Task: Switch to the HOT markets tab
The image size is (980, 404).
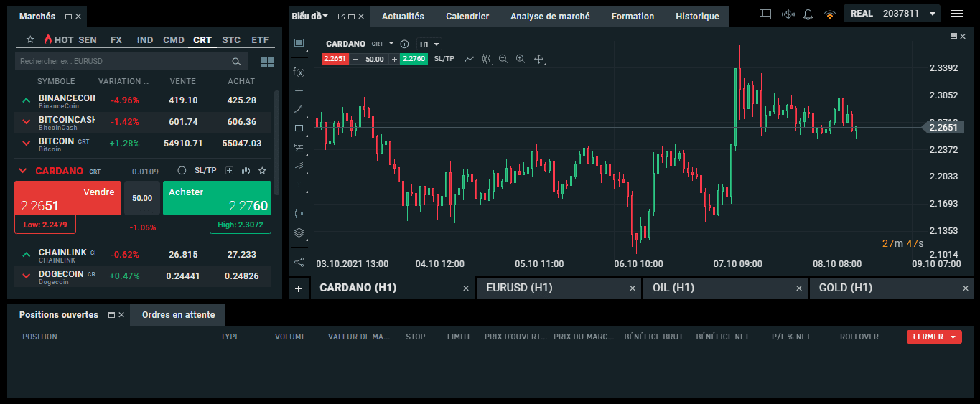Action: [57, 39]
